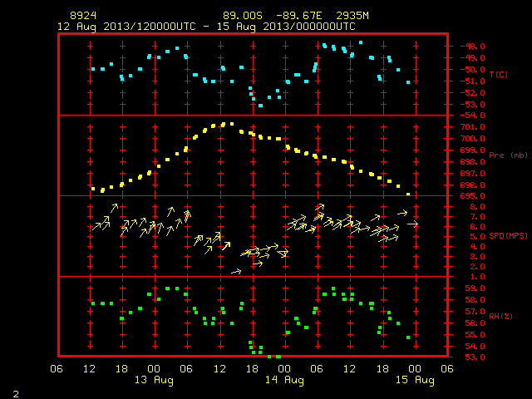
Task: Click the peak yellow pressure data point
Action: pos(232,124)
